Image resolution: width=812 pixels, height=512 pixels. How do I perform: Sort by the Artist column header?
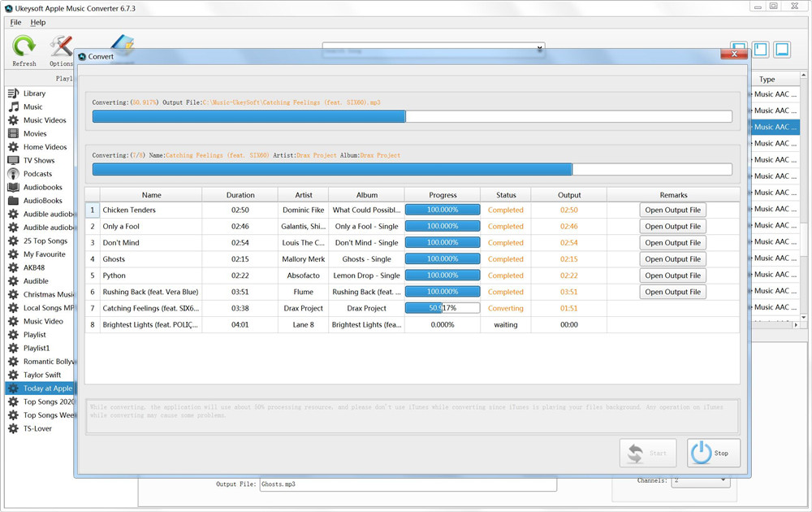(304, 195)
